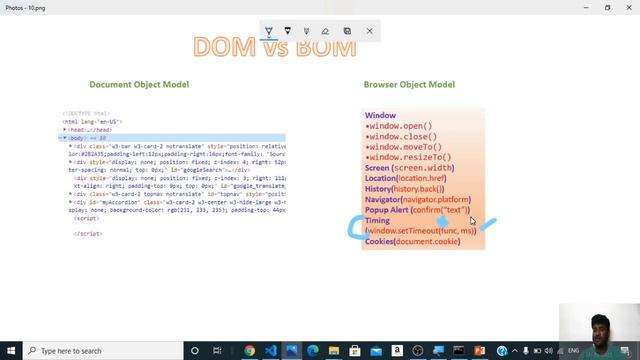Image resolution: width=640 pixels, height=360 pixels.
Task: Open the Get Help tray icon
Action: 502,351
